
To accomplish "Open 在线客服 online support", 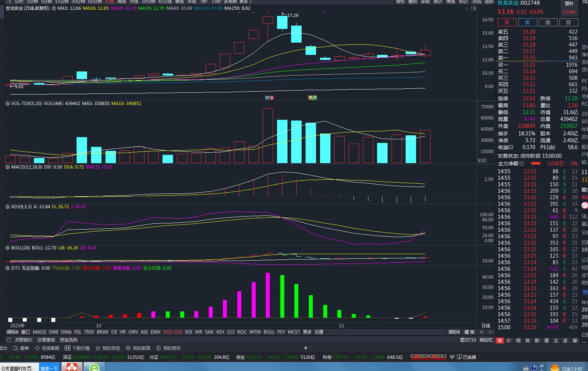I will [x=47, y=348].
